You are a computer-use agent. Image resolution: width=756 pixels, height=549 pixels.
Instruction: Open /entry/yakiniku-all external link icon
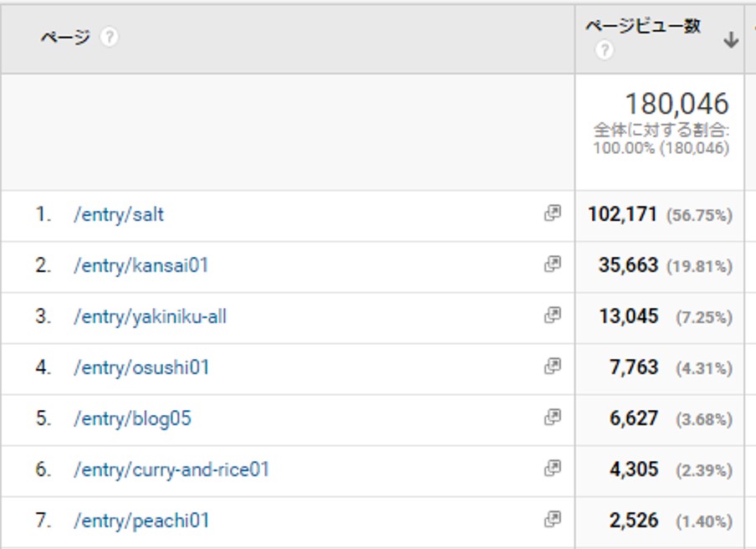pos(553,315)
